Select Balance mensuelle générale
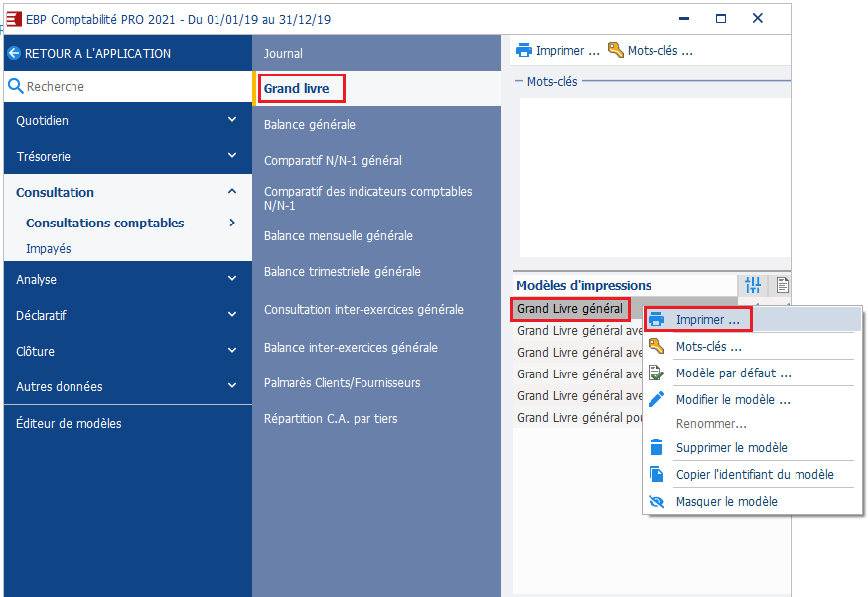The height and width of the screenshot is (597, 868). click(x=376, y=236)
